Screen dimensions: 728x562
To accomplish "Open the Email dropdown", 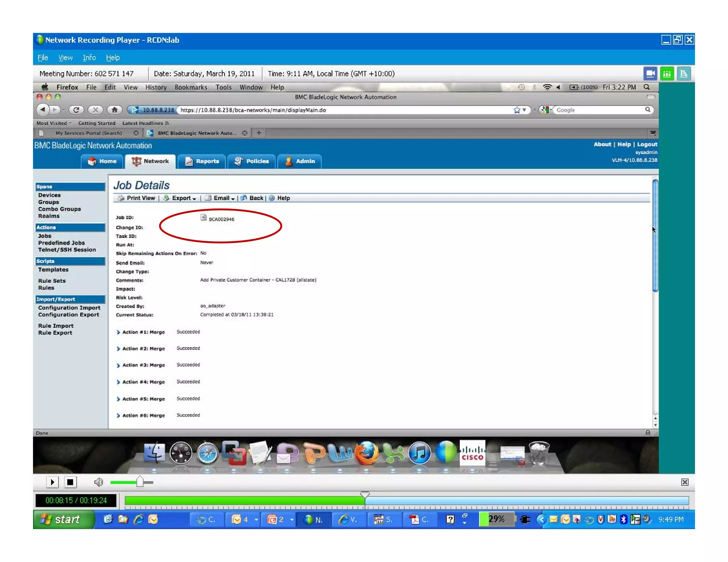I will 220,198.
